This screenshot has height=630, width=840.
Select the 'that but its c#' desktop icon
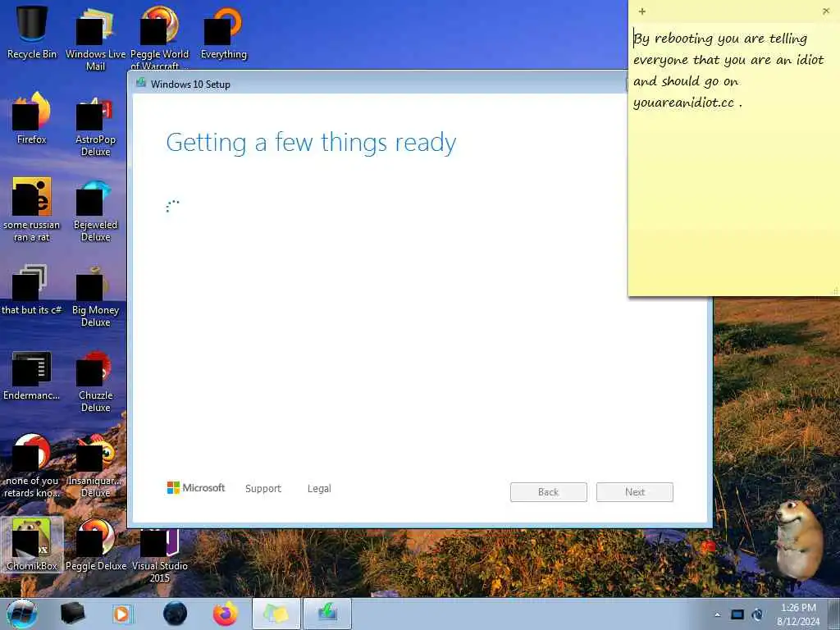coord(32,290)
